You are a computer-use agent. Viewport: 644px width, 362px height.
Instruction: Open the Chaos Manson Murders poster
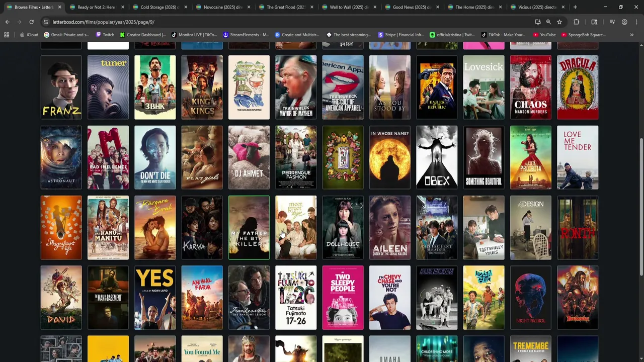[x=531, y=87]
